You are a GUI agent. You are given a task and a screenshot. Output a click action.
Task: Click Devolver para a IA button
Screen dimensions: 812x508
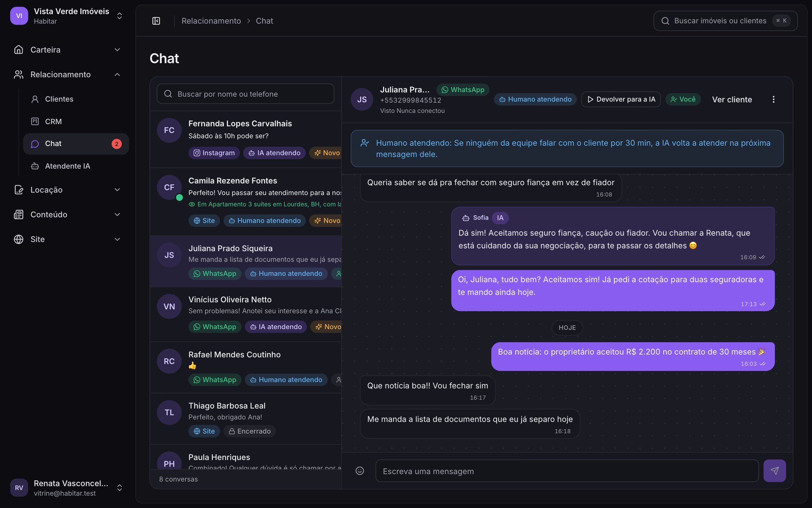coord(621,99)
